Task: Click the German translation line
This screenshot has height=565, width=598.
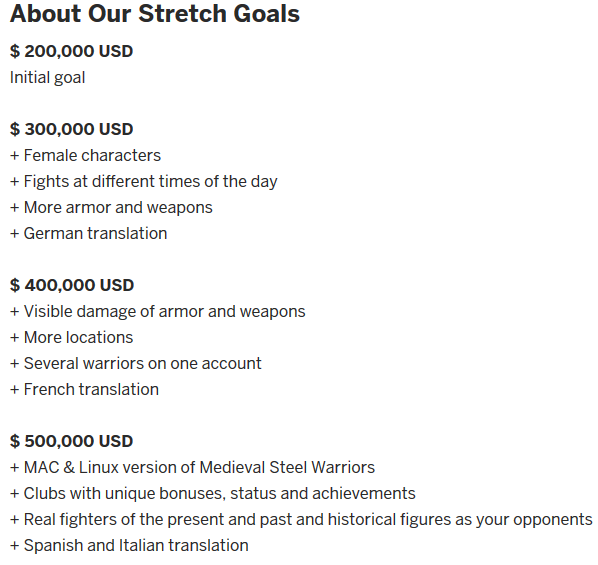Action: click(88, 233)
